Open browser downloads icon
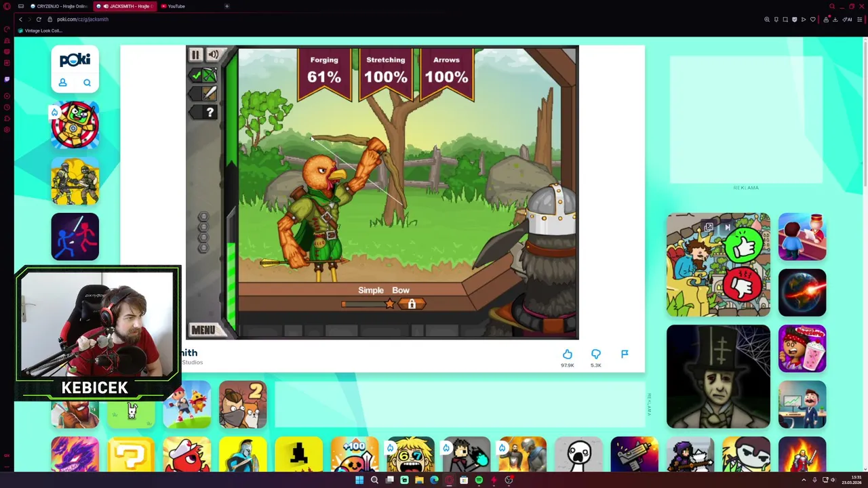This screenshot has height=488, width=868. point(835,19)
